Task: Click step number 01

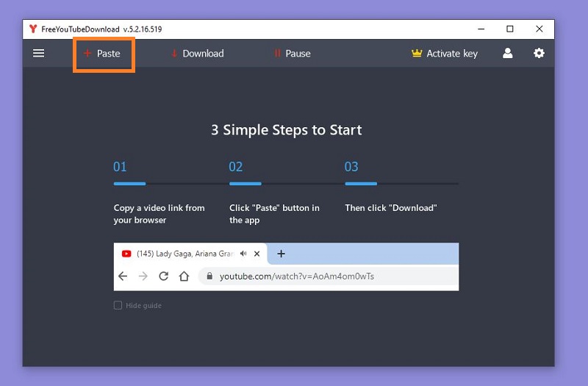Action: [x=120, y=167]
